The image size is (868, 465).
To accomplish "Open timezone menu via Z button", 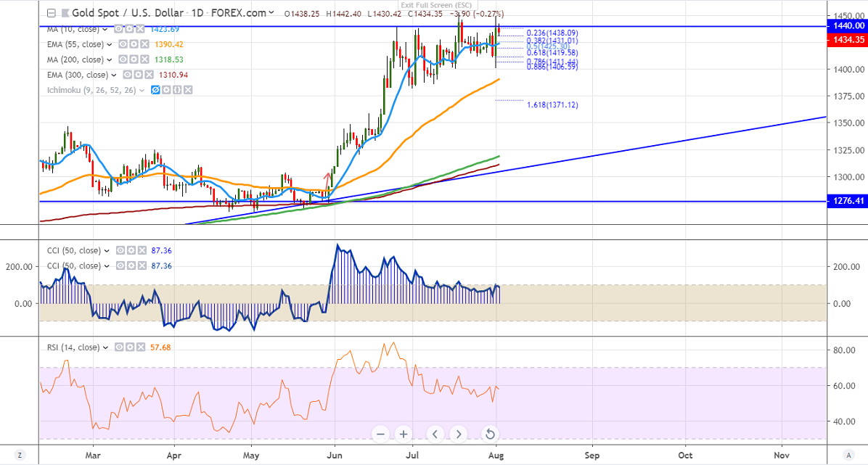I will coord(20,455).
